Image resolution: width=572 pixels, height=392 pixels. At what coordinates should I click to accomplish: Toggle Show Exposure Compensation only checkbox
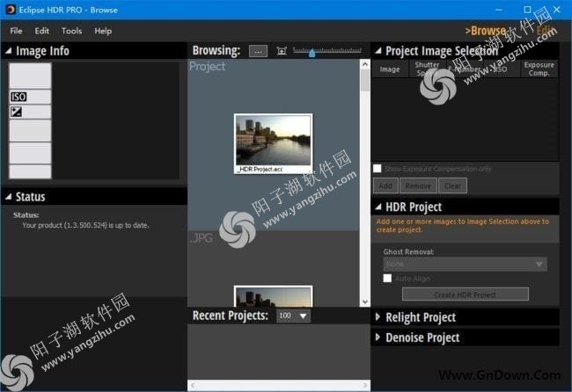[x=378, y=168]
